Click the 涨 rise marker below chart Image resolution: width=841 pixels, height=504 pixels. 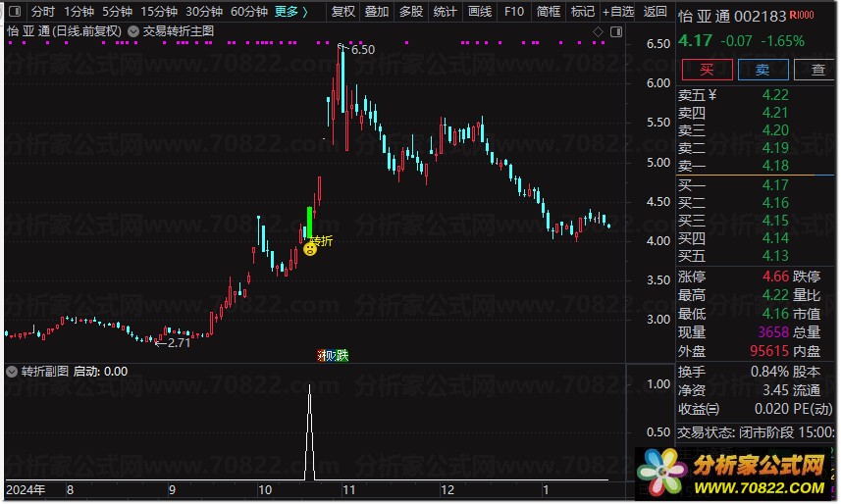tap(321, 356)
